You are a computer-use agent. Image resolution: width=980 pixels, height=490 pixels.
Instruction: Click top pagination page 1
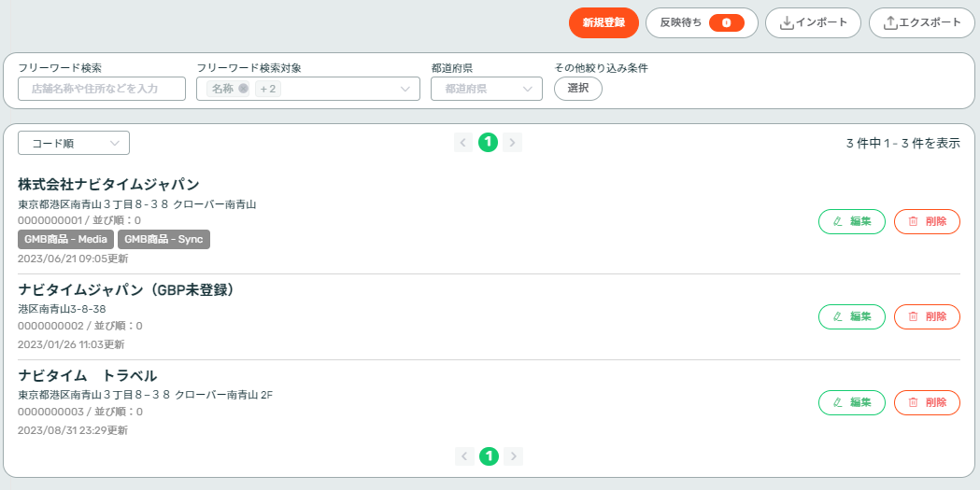coord(488,142)
